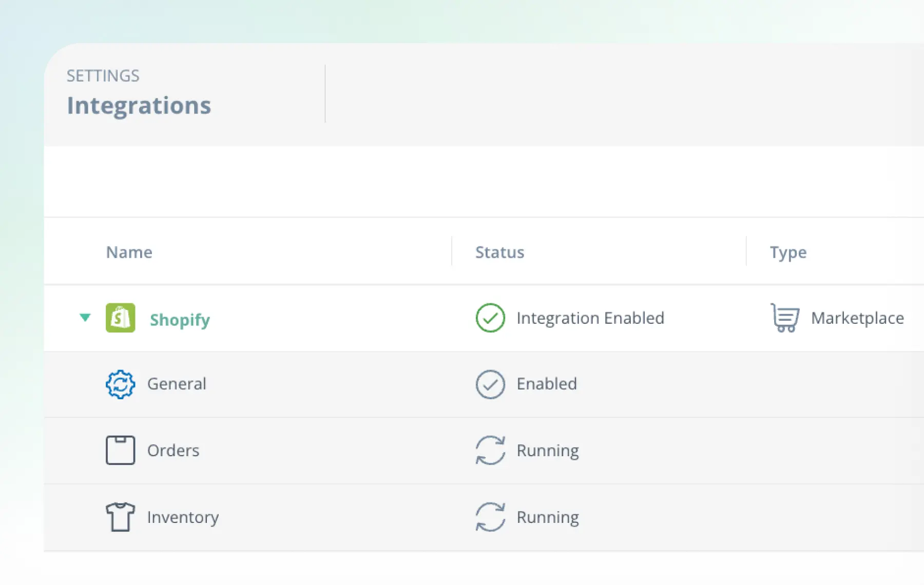Collapse the Shopify integration row

(x=85, y=318)
